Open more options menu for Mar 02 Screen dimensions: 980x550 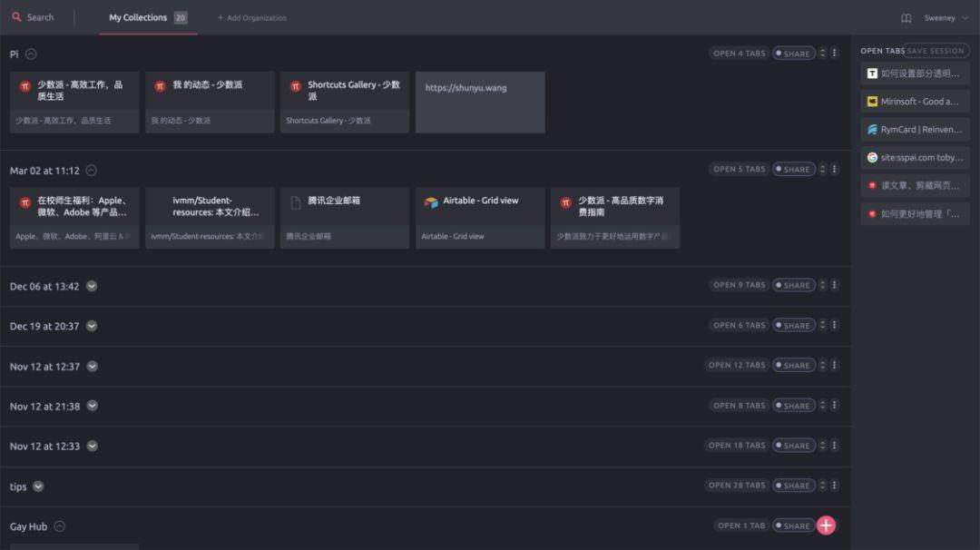[835, 169]
